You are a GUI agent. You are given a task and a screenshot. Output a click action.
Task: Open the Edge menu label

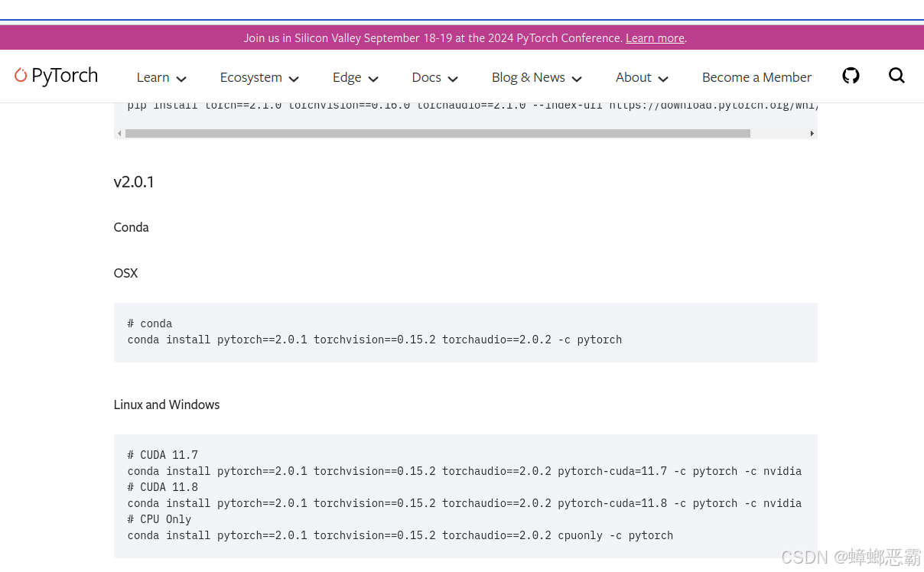(346, 77)
